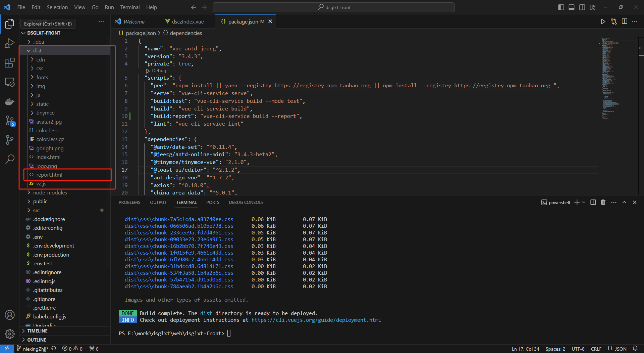The width and height of the screenshot is (644, 353).
Task: Click the Kill Terminal trash icon
Action: tap(603, 202)
